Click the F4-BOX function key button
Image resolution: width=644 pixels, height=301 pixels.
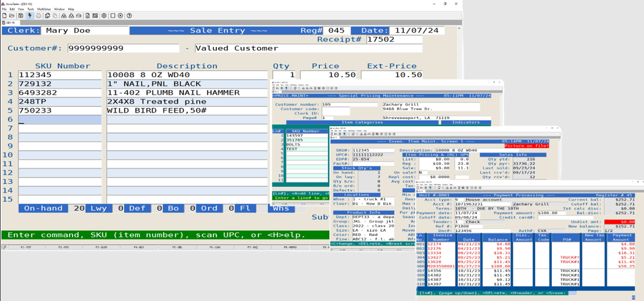point(138,248)
